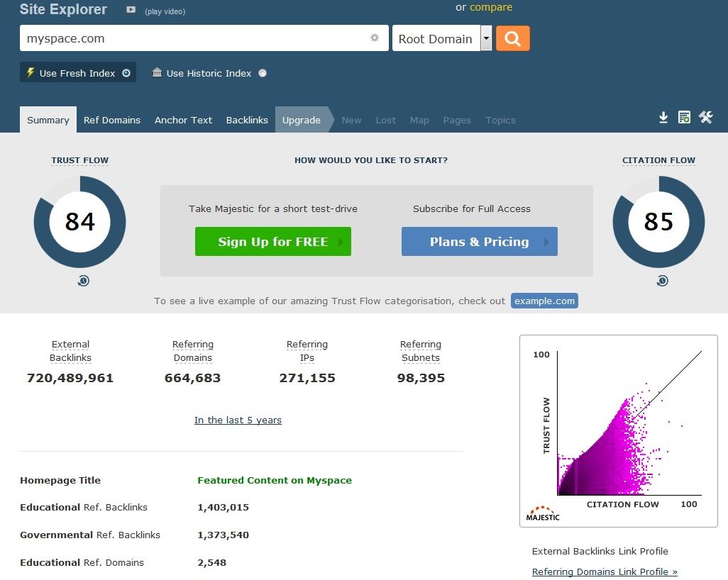The image size is (728, 580).
Task: Click the Featured Content on Myspace title
Action: pos(275,480)
